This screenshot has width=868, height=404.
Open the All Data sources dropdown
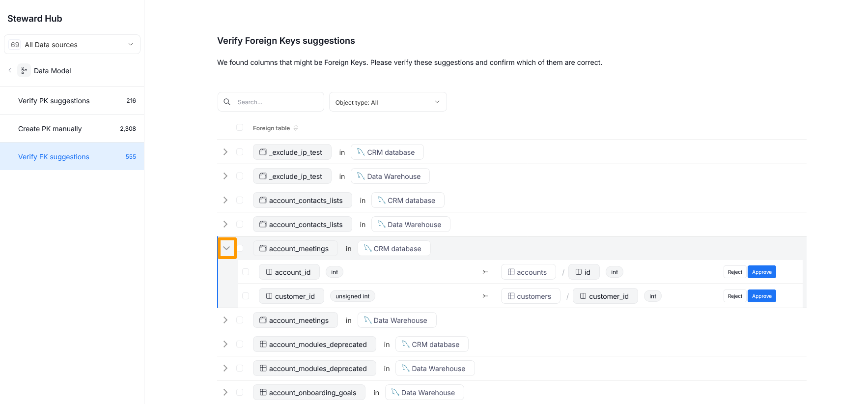pyautogui.click(x=72, y=44)
